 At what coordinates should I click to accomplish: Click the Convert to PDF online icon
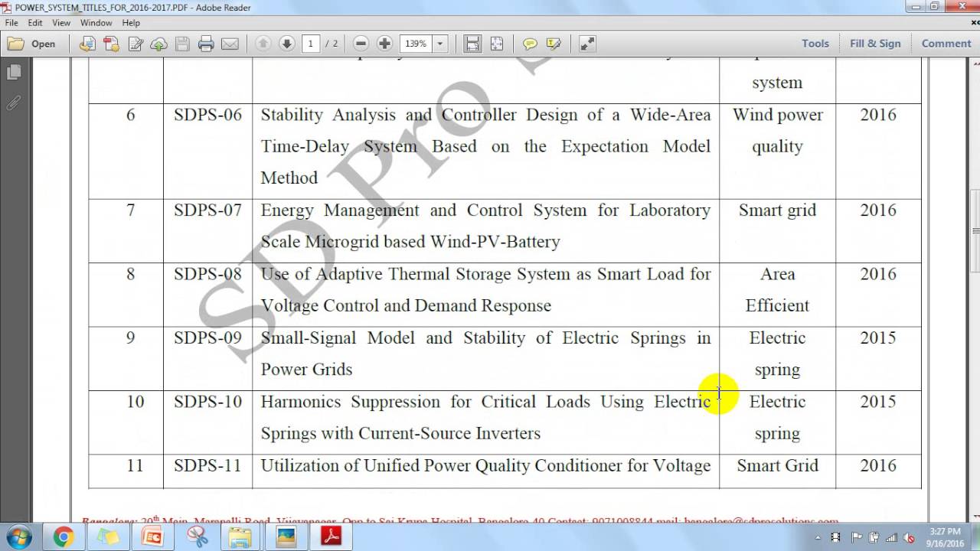[x=87, y=44]
